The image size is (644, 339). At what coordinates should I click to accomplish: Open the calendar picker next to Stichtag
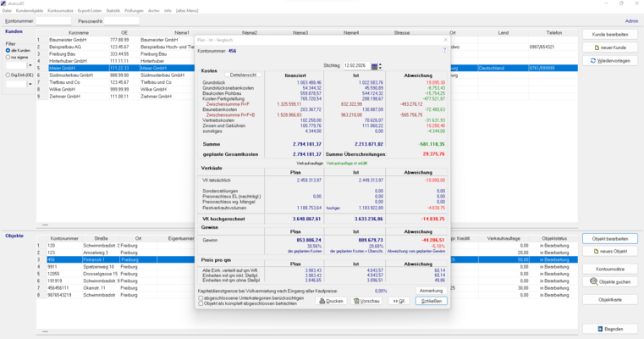(x=373, y=65)
